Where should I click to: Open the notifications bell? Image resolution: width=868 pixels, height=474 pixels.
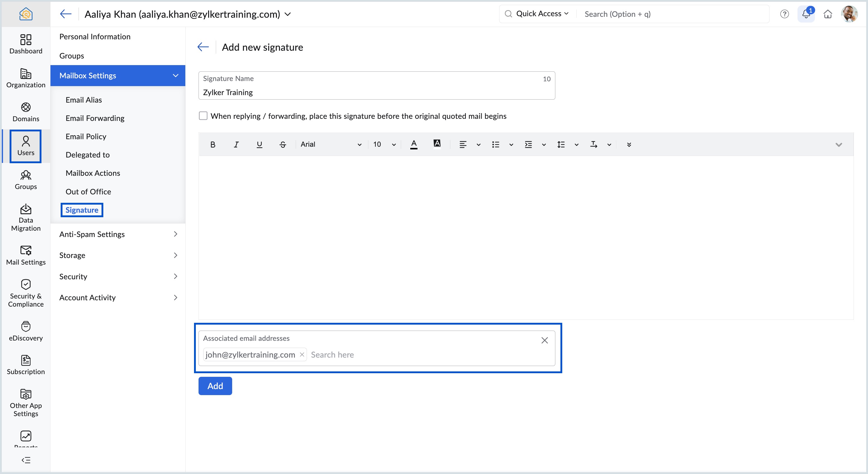806,14
